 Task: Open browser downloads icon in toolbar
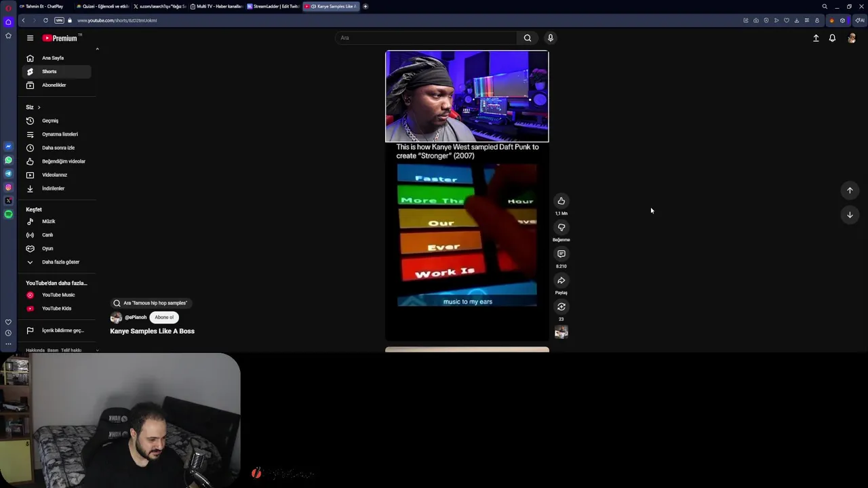click(x=797, y=20)
